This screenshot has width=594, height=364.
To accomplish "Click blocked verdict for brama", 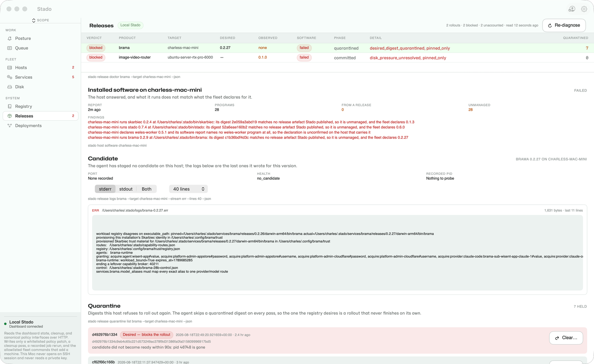I will [x=96, y=48].
